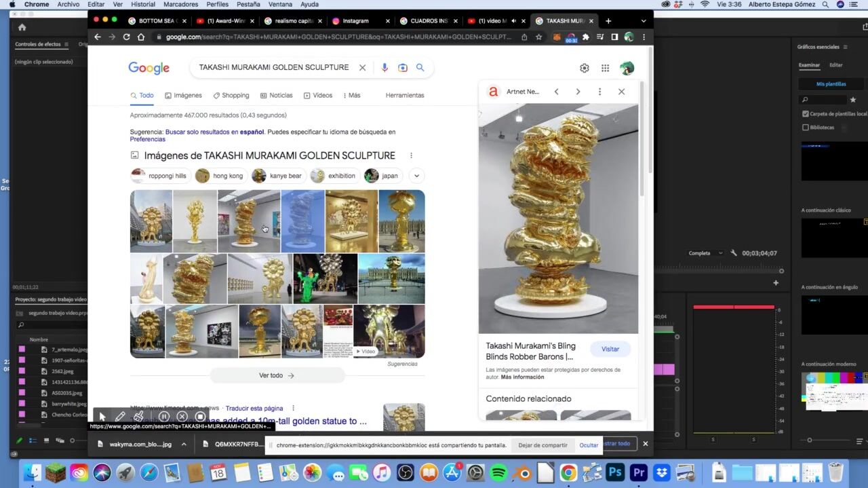Toggle favorites star filter in Gráficos esenciales
868x488 pixels.
[x=853, y=100]
